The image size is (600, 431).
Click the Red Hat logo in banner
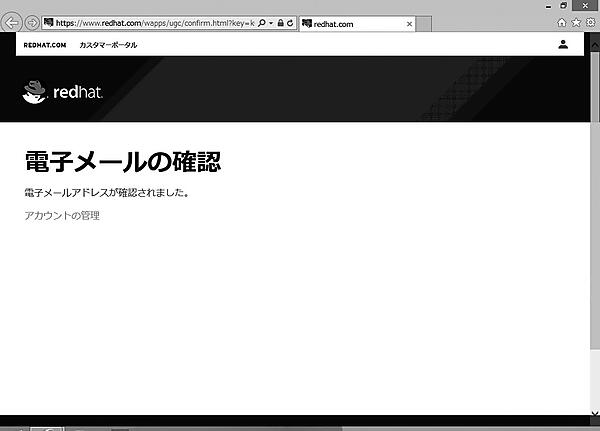[x=62, y=92]
